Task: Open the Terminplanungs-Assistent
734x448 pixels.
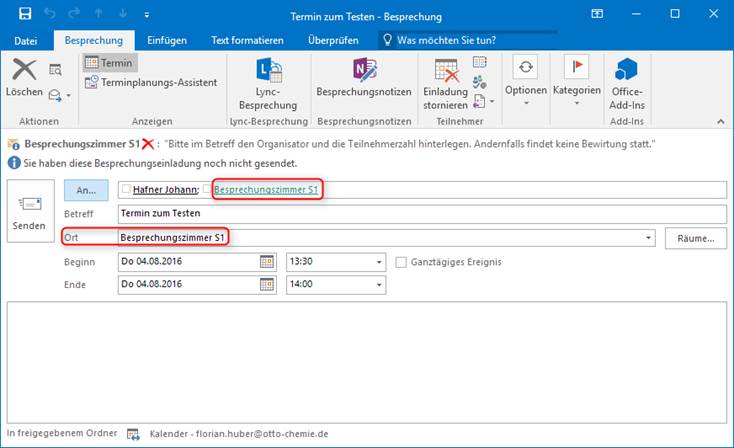Action: point(151,82)
